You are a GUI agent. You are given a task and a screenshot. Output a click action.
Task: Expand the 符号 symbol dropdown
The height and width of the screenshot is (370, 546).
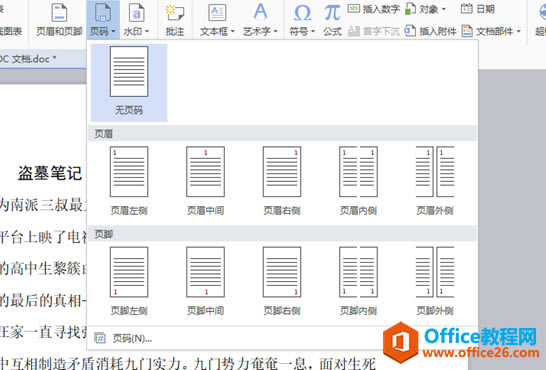coord(302,20)
